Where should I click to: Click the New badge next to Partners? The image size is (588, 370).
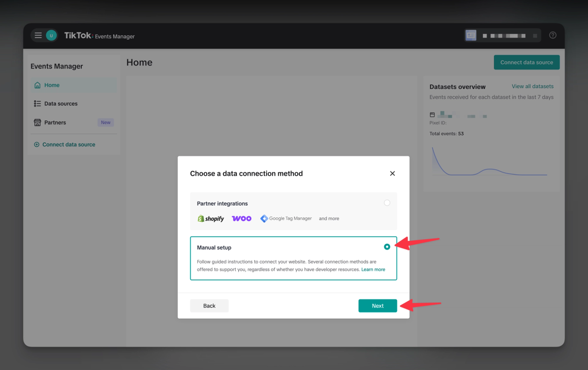(x=105, y=122)
